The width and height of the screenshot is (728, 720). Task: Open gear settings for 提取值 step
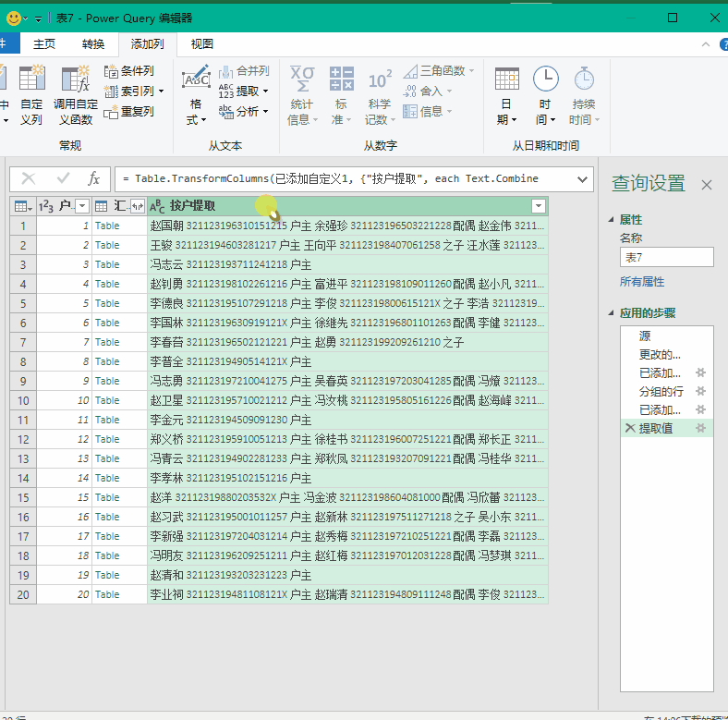click(700, 428)
